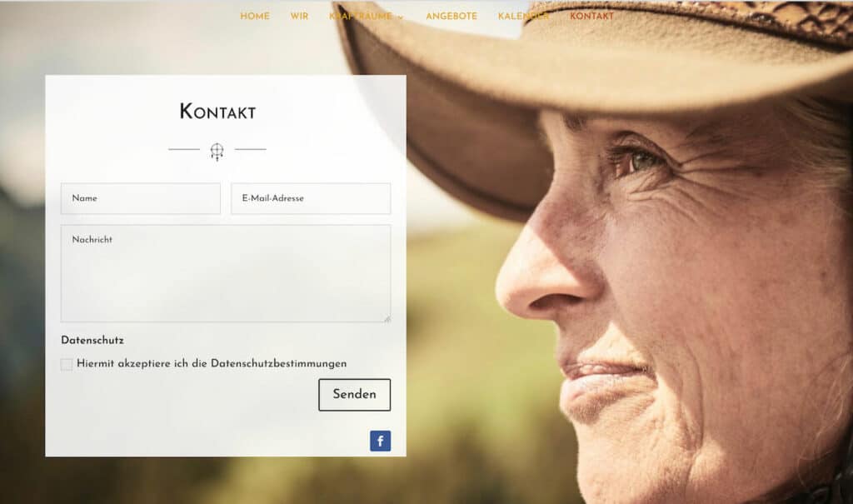Focus the E-Mail-Adresse field
The width and height of the screenshot is (853, 504).
(x=311, y=198)
